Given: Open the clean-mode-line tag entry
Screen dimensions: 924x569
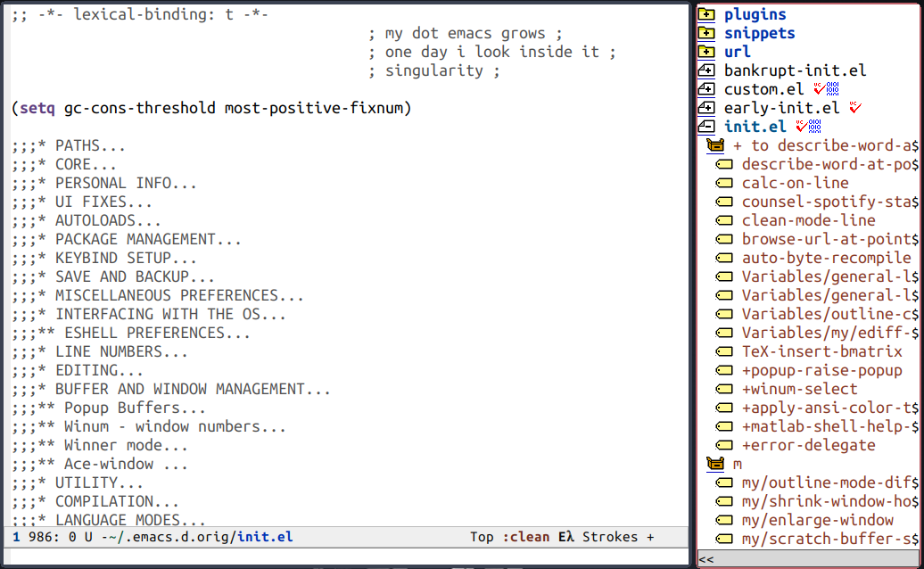Looking at the screenshot, I should coord(808,220).
